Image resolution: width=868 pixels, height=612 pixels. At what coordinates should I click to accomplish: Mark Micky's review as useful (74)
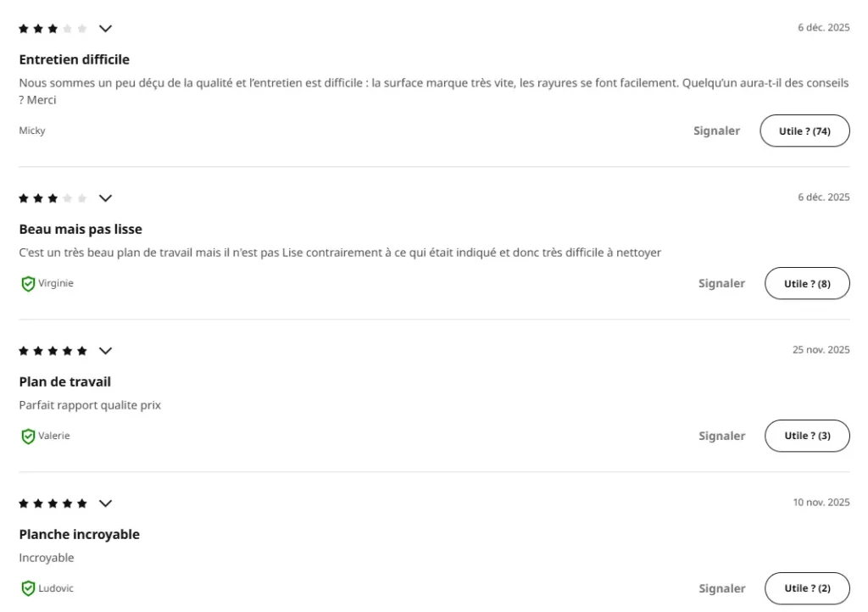804,131
